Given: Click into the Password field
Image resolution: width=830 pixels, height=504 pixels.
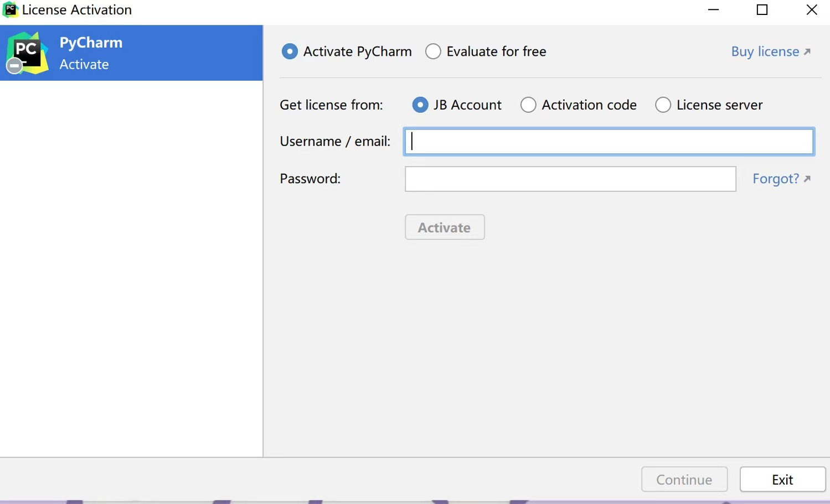Looking at the screenshot, I should coord(570,179).
